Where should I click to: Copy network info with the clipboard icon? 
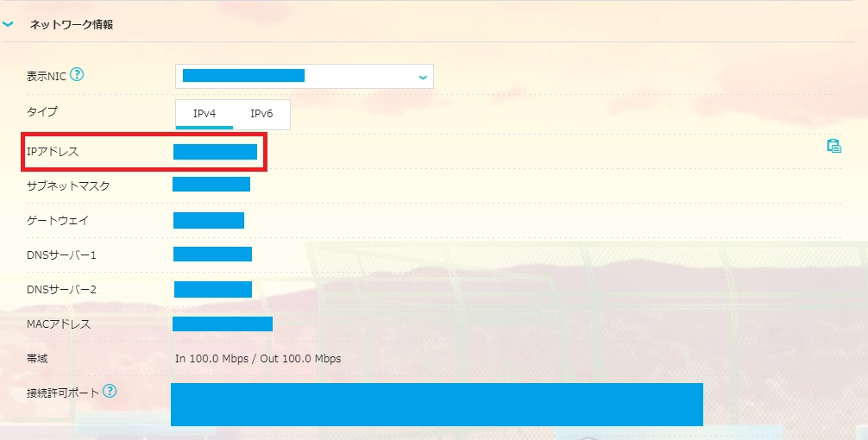pos(833,146)
